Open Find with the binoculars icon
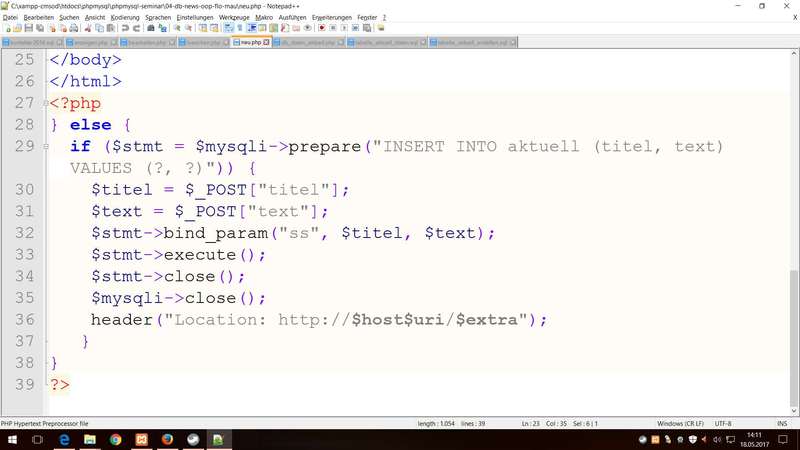Viewport: 800px width, 450px height. (x=151, y=28)
